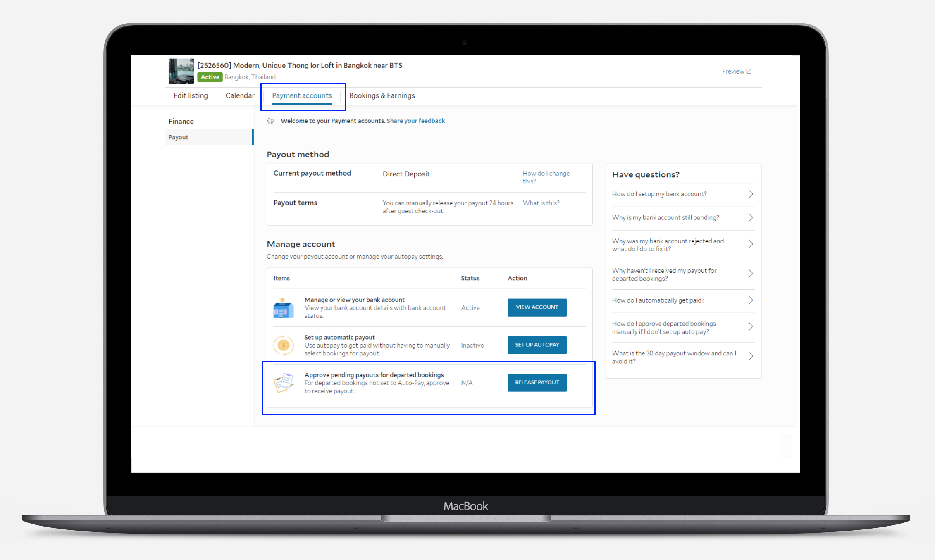Go to the Edit listing tab

pyautogui.click(x=191, y=95)
